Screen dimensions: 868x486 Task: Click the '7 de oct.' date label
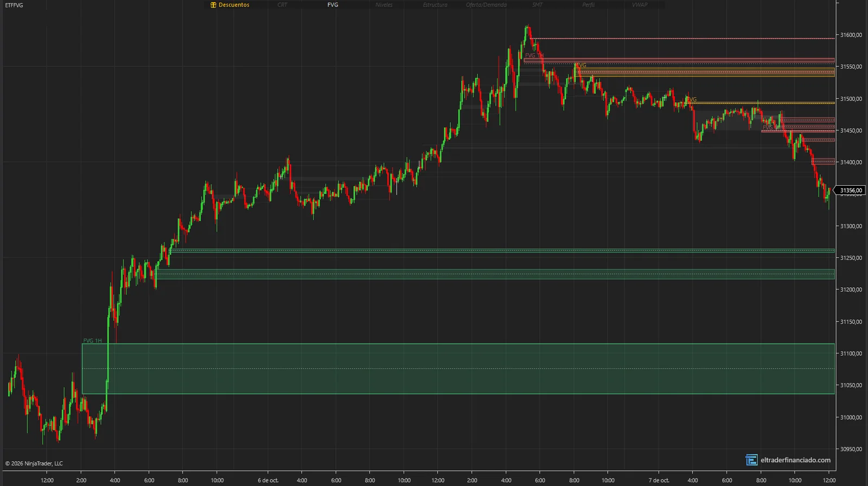pos(659,480)
